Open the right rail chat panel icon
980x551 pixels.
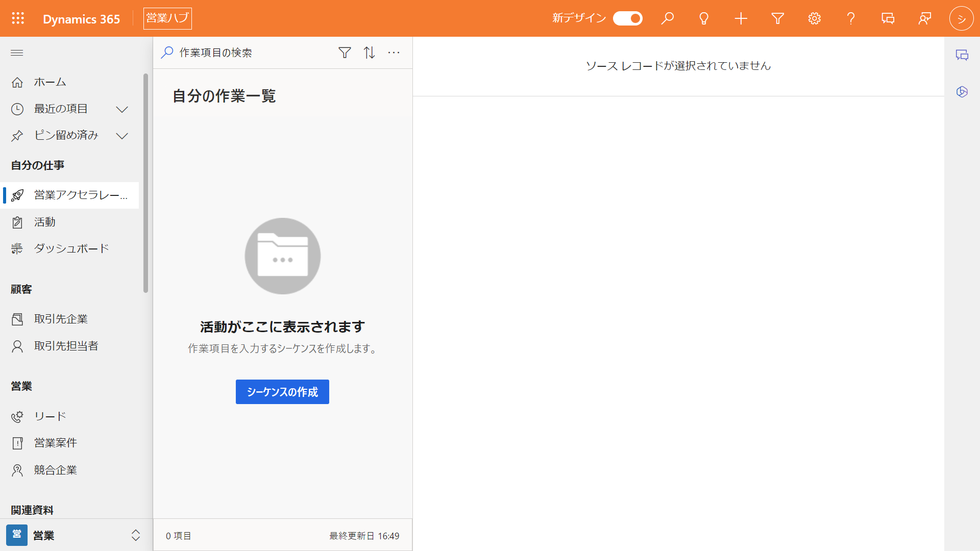tap(962, 55)
